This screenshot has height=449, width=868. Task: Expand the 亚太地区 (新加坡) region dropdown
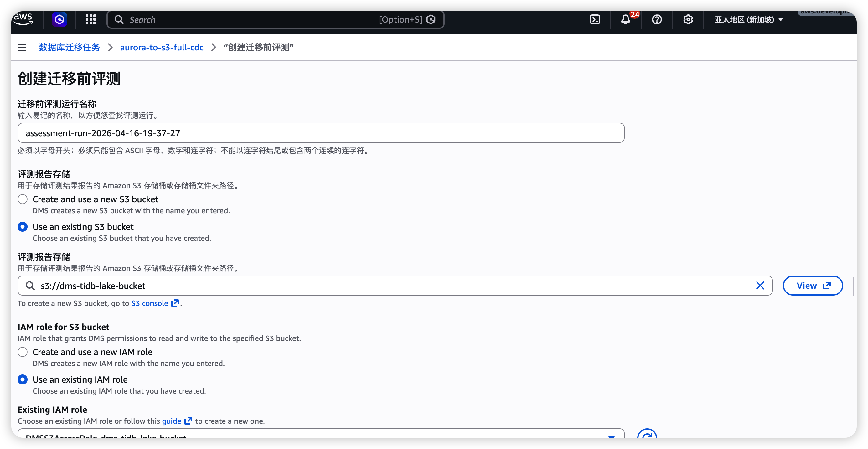click(748, 19)
